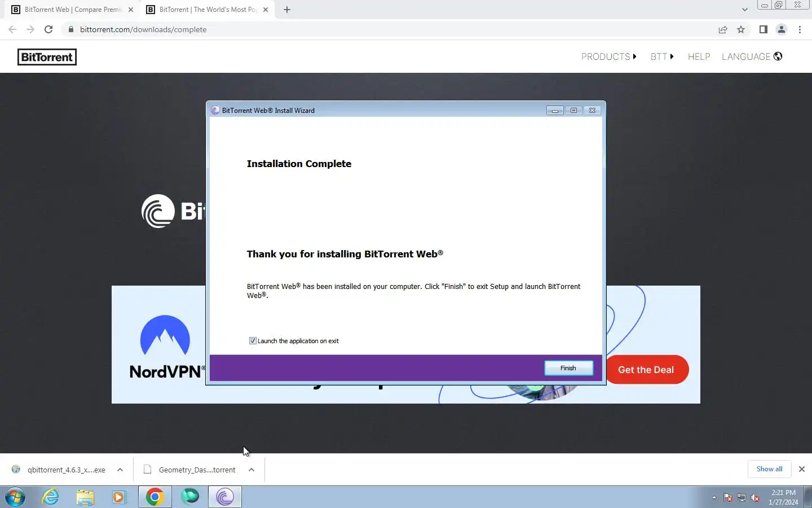Image resolution: width=812 pixels, height=508 pixels.
Task: Click the Chrome taskbar icon
Action: tap(155, 497)
